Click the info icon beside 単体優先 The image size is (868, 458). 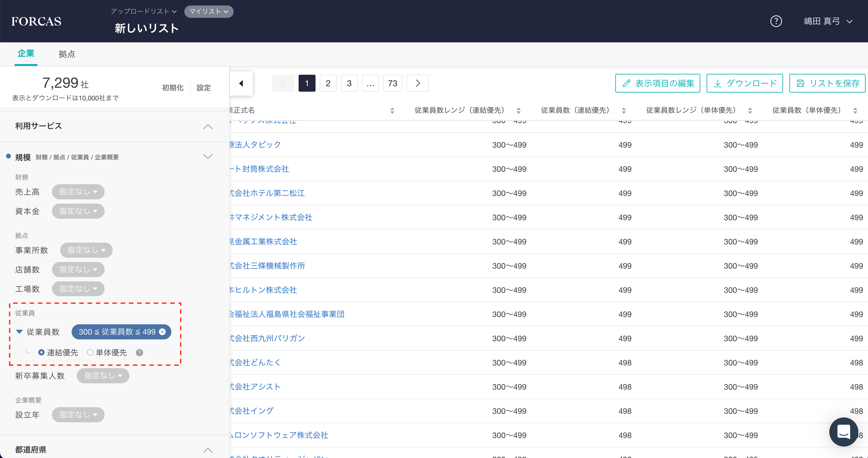[x=139, y=353]
